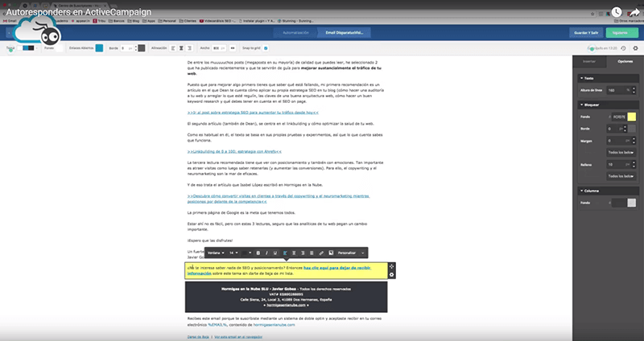This screenshot has width=644, height=341.
Task: Click the back arrow in blue header
Action: click(x=9, y=32)
